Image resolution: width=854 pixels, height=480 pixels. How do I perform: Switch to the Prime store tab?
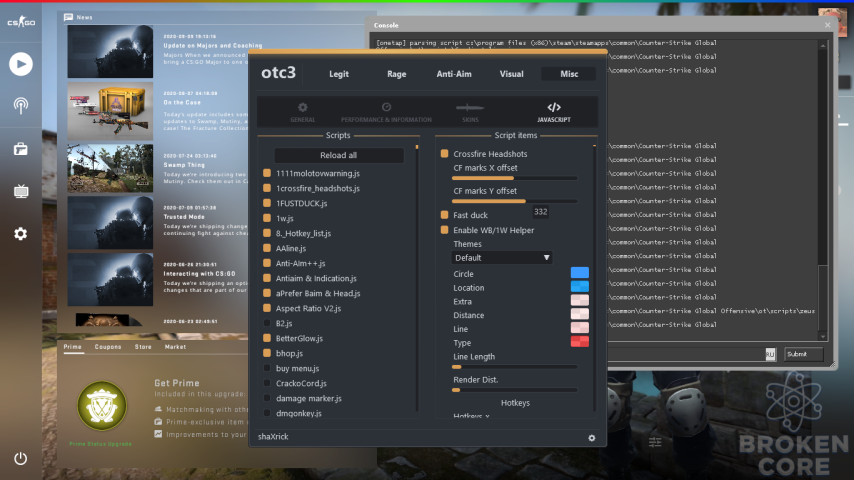(x=72, y=347)
